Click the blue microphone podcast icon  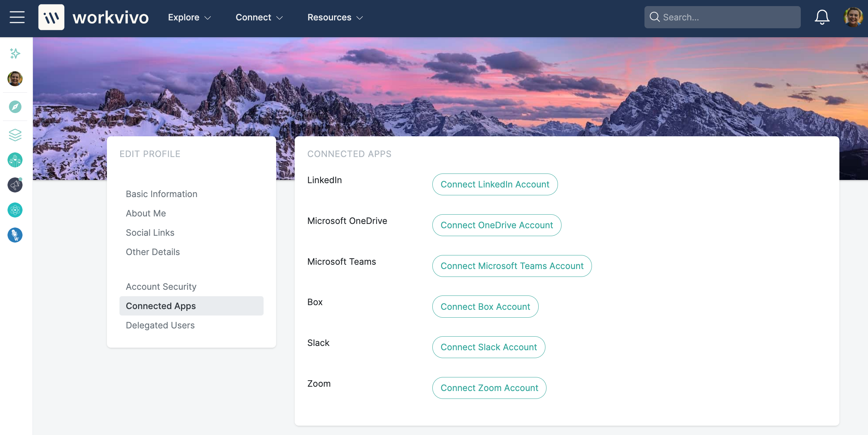point(15,235)
